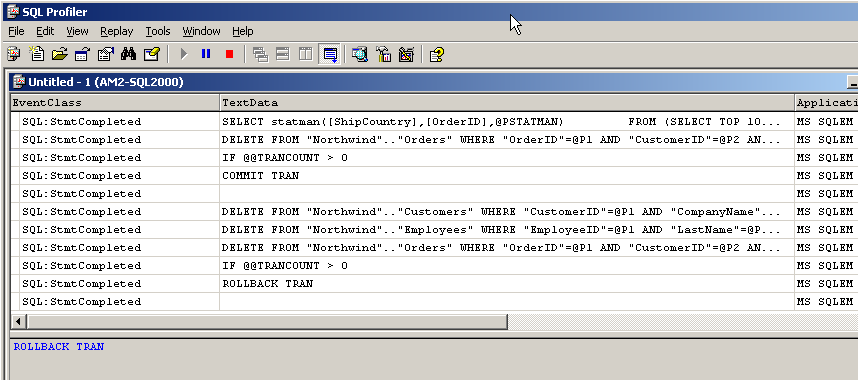Stop the trace with red square

tap(229, 54)
